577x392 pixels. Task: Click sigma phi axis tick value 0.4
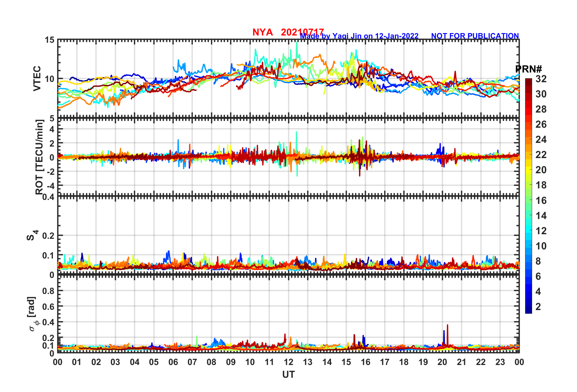pos(49,322)
